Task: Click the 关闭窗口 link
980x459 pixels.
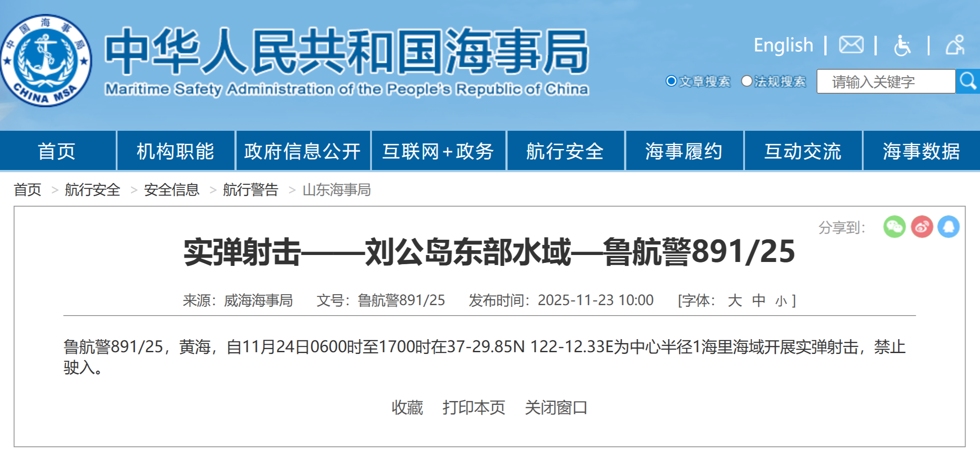Action: [x=556, y=408]
